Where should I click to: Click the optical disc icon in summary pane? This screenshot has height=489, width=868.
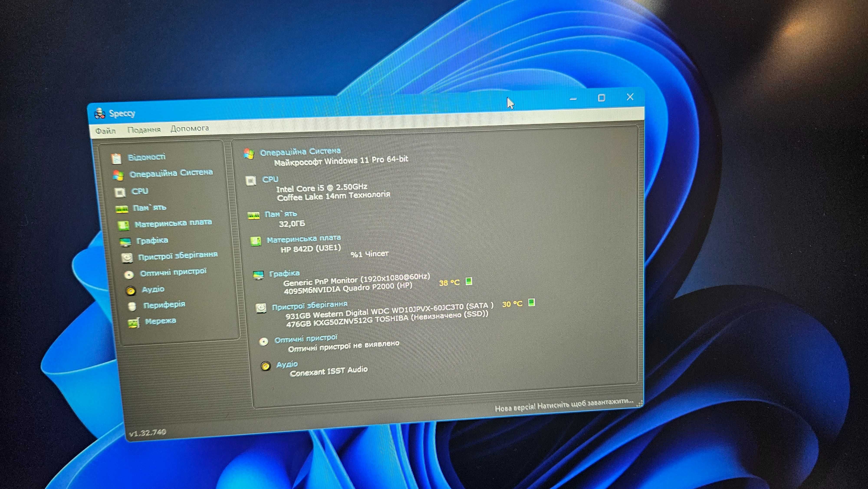263,342
